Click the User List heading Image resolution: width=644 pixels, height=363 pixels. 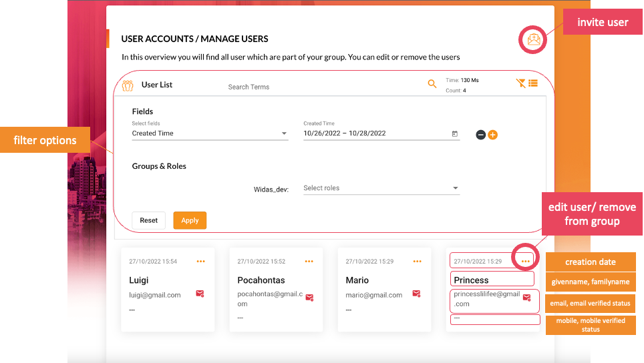[x=157, y=85]
